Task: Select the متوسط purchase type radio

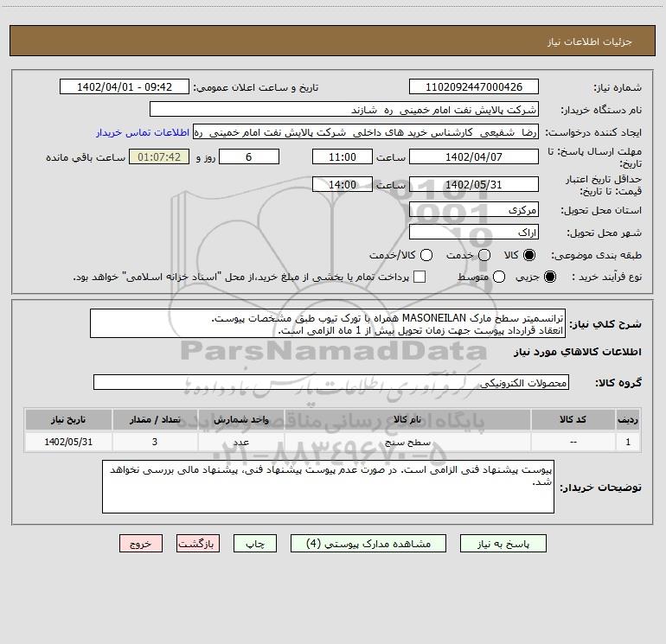Action: 499,277
